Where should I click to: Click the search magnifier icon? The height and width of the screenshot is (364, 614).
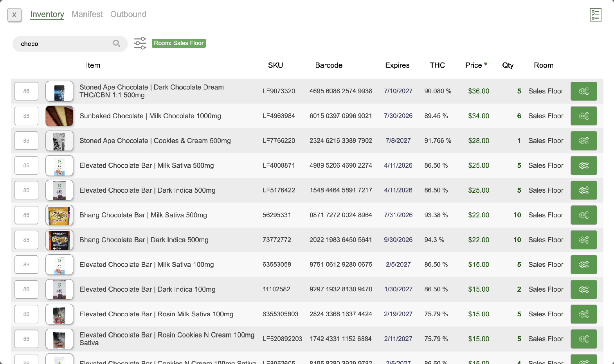(117, 43)
